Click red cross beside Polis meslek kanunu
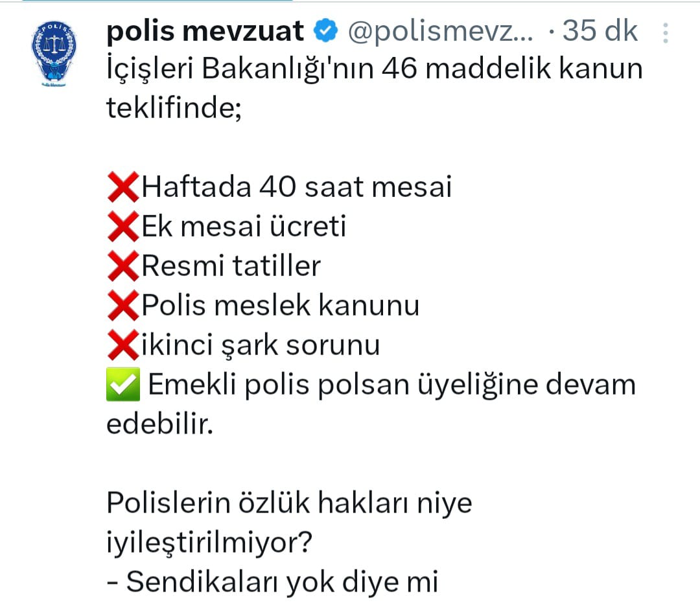 point(123,306)
